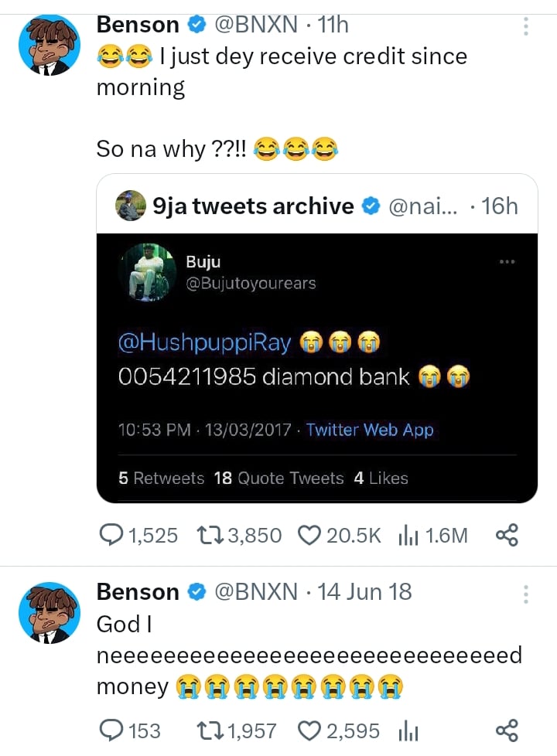Click the three-dot menu in Buju screenshot

click(x=507, y=261)
